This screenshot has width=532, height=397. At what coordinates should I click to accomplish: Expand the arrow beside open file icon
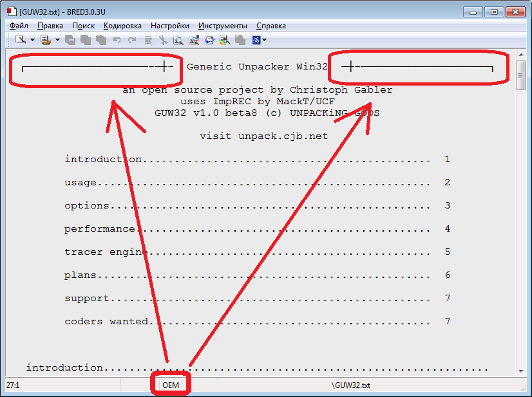[57, 40]
